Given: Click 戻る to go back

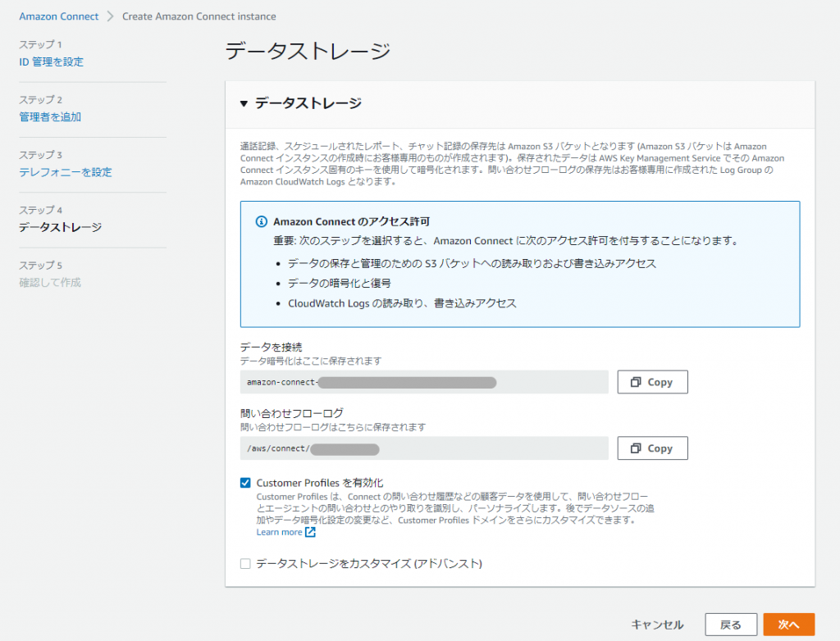Looking at the screenshot, I should coord(731,625).
